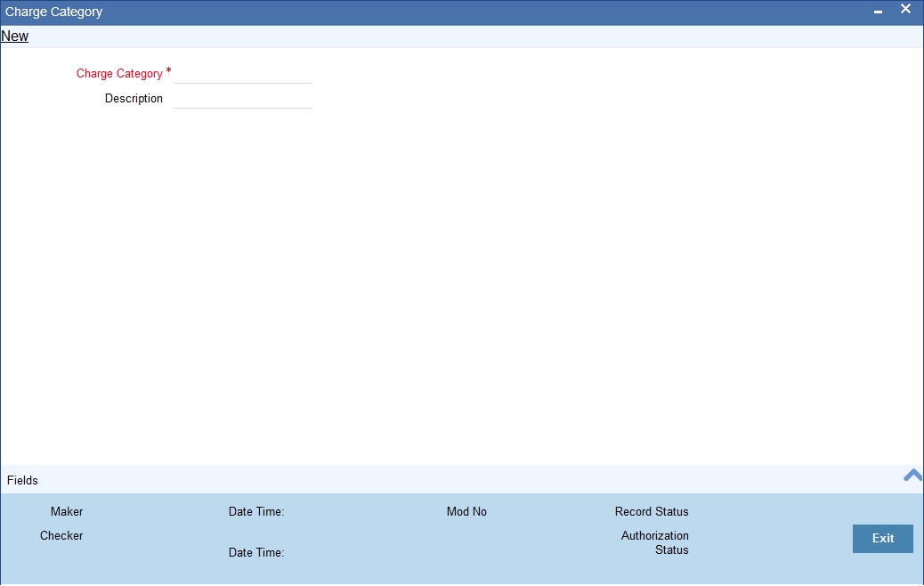Click the Description field label

coord(134,99)
